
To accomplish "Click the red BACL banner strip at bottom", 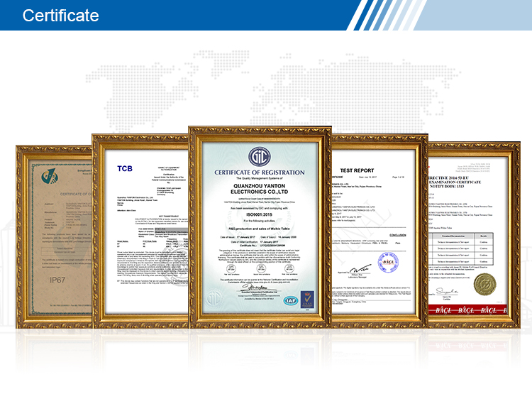I will coord(470,311).
